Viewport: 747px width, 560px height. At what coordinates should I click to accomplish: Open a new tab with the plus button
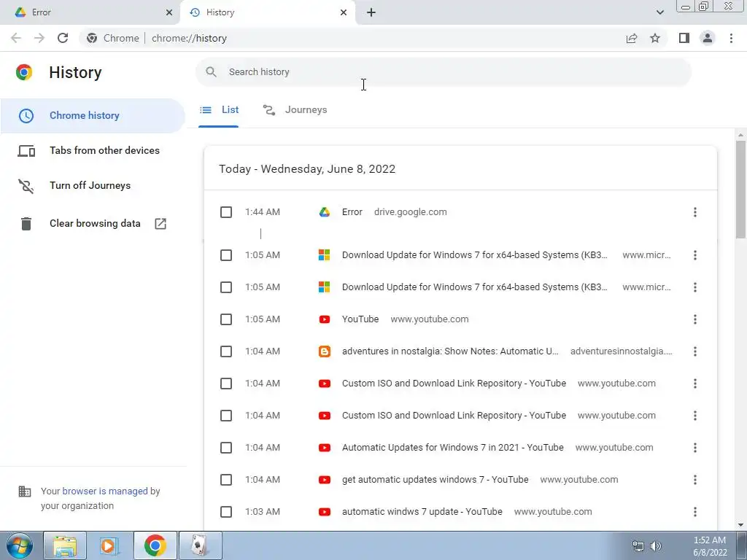point(371,12)
